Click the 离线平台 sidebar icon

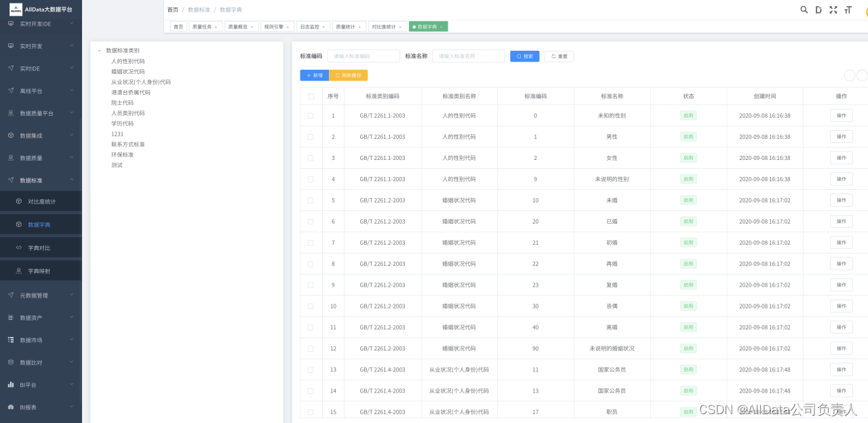point(11,91)
